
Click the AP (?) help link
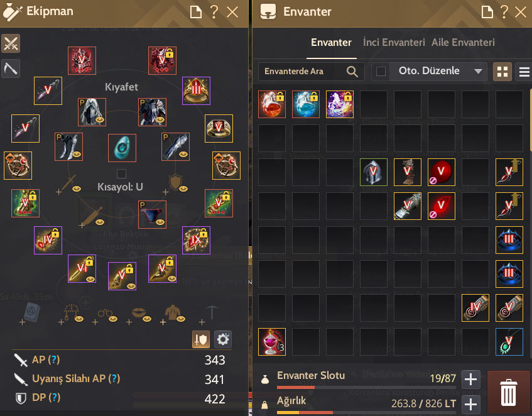[46, 359]
